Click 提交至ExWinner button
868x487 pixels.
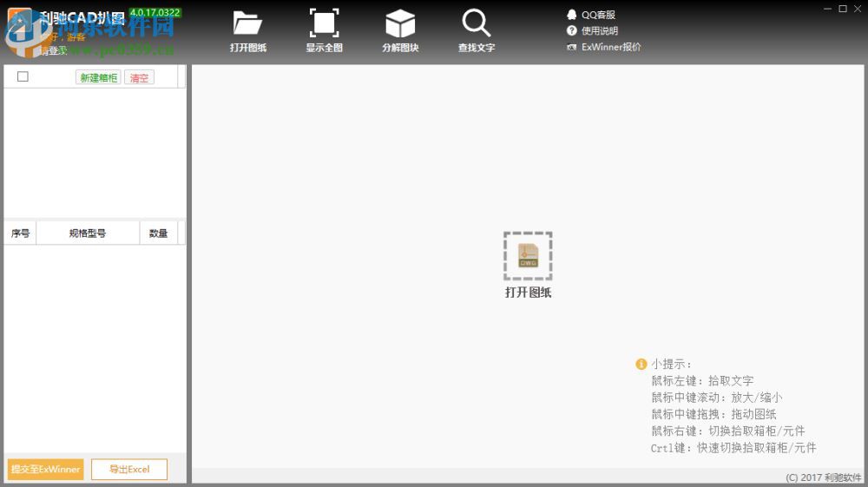click(45, 470)
